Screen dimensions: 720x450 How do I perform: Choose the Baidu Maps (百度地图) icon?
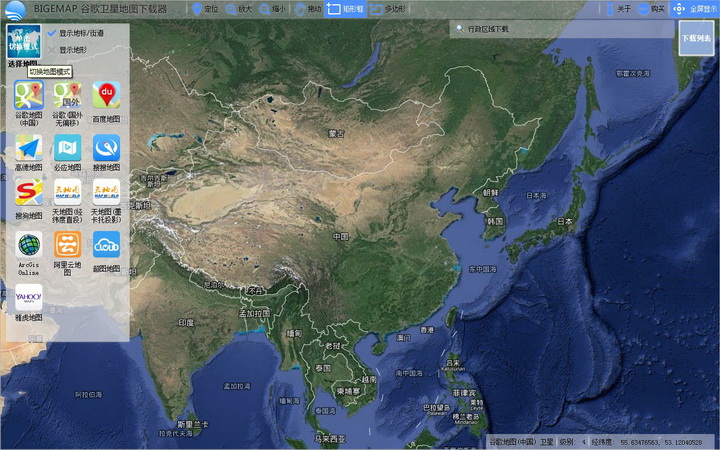[x=106, y=96]
